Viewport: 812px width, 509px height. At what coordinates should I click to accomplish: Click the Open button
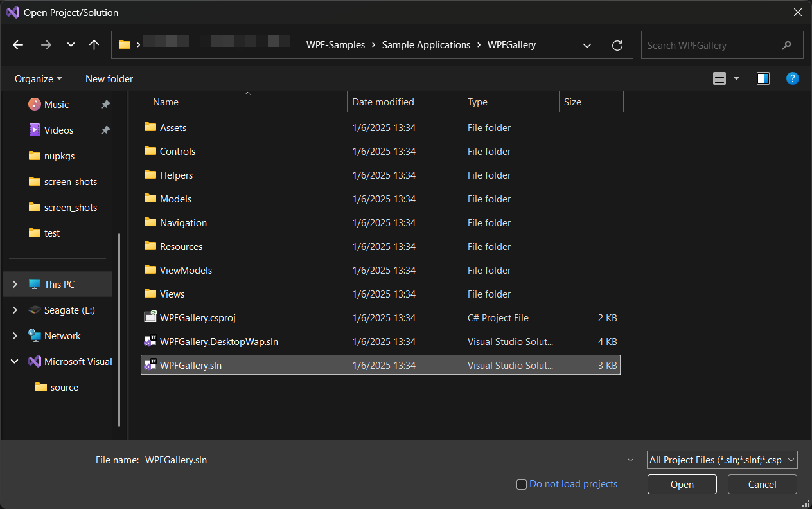[x=682, y=485]
